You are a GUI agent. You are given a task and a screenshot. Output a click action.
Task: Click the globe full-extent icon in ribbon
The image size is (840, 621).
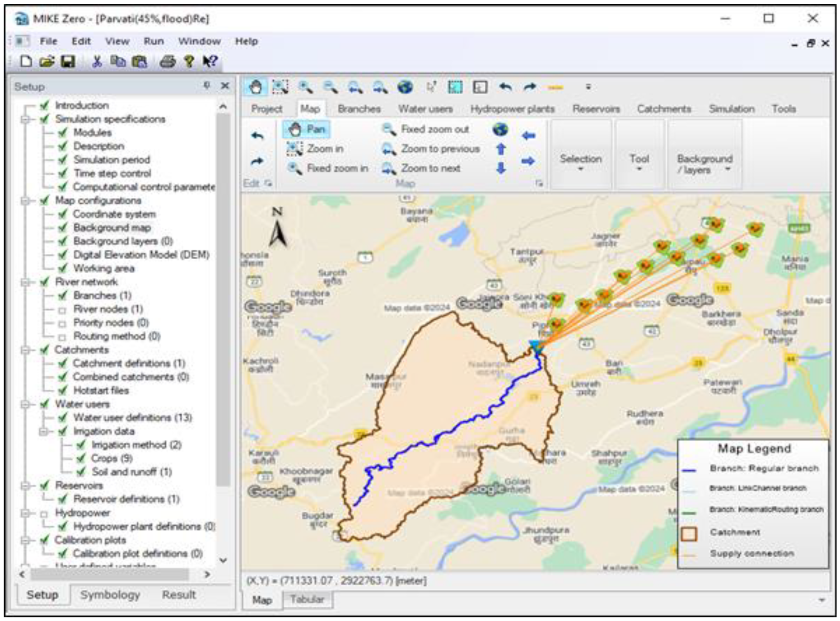[500, 130]
